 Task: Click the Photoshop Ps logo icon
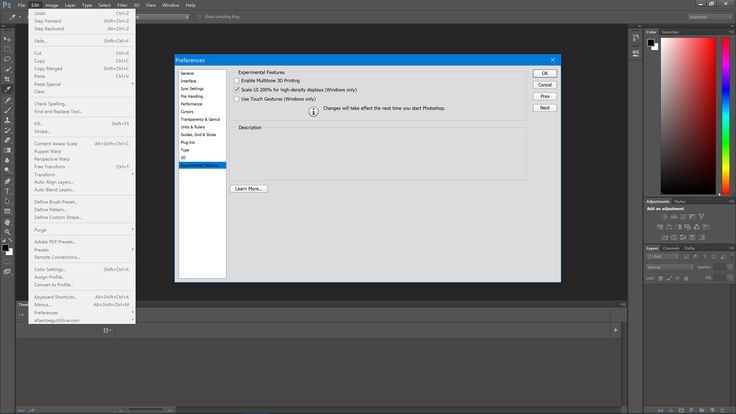(9, 5)
